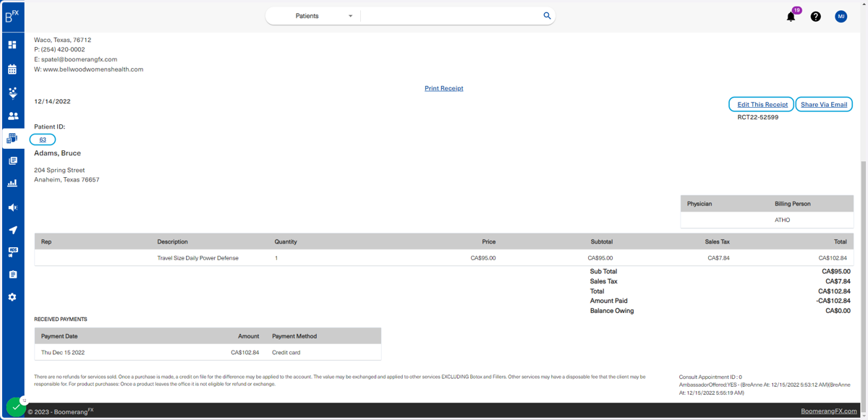Open the help question mark icon
This screenshot has width=868, height=420.
pos(815,17)
